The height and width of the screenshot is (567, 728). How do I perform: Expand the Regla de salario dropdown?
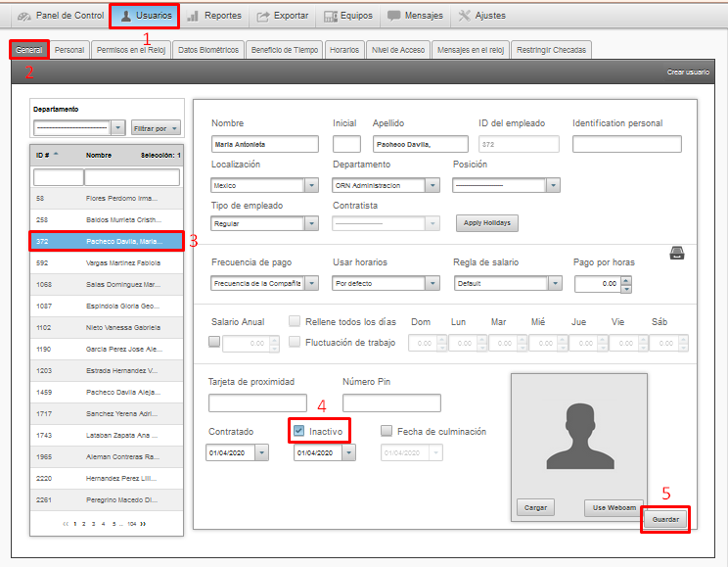pyautogui.click(x=555, y=283)
